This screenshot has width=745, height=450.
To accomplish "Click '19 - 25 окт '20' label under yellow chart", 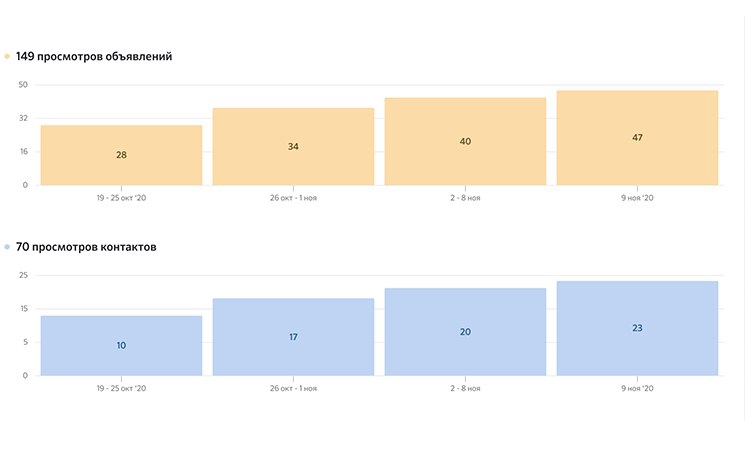I will (121, 198).
